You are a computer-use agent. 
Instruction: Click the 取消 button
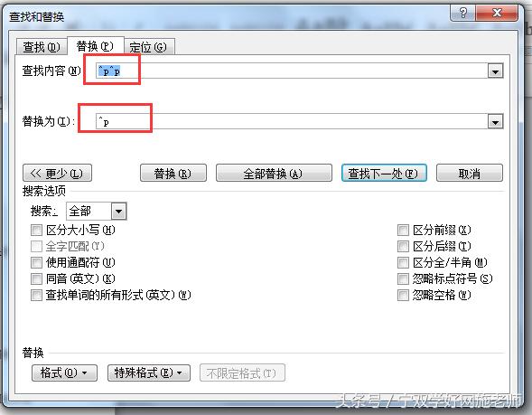pyautogui.click(x=470, y=174)
